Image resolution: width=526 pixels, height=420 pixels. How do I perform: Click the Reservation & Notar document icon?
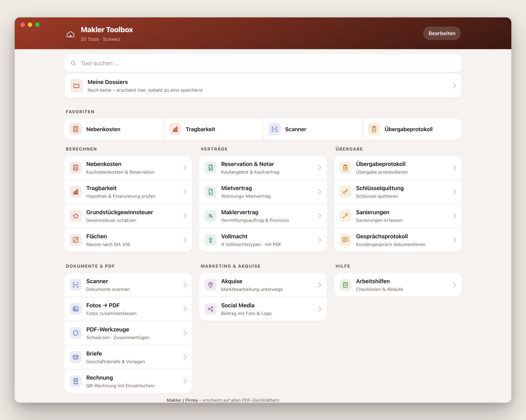[210, 168]
